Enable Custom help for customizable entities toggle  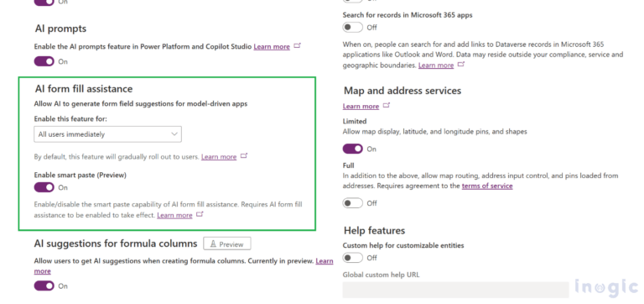[x=353, y=258]
